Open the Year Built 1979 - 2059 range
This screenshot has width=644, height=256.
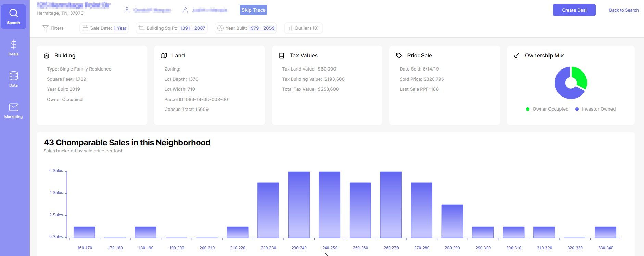pos(262,28)
